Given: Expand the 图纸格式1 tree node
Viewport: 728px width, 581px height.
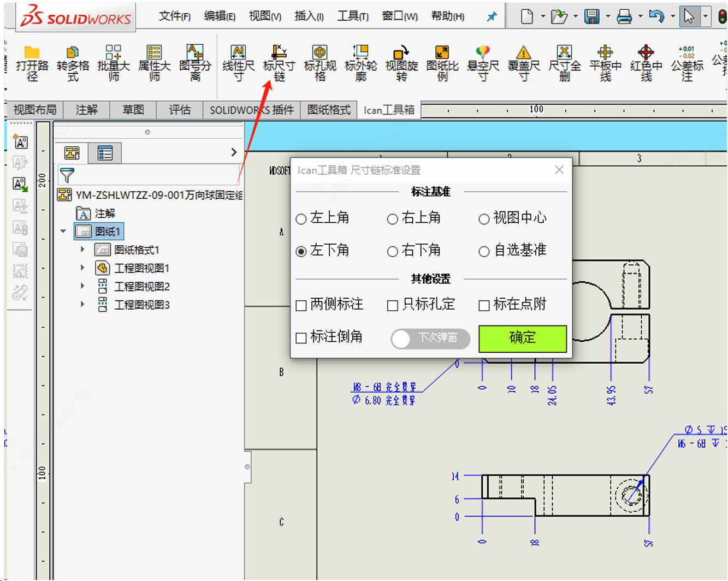Looking at the screenshot, I should pyautogui.click(x=82, y=250).
